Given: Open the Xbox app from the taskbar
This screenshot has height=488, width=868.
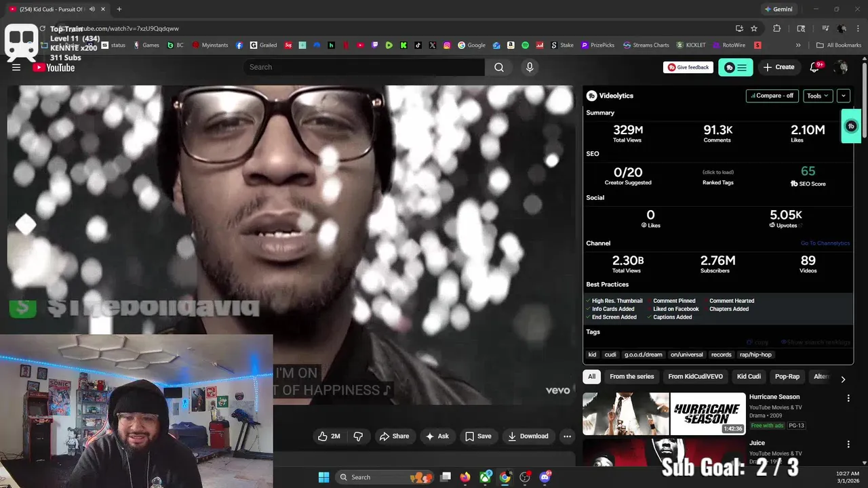Looking at the screenshot, I should [x=486, y=477].
